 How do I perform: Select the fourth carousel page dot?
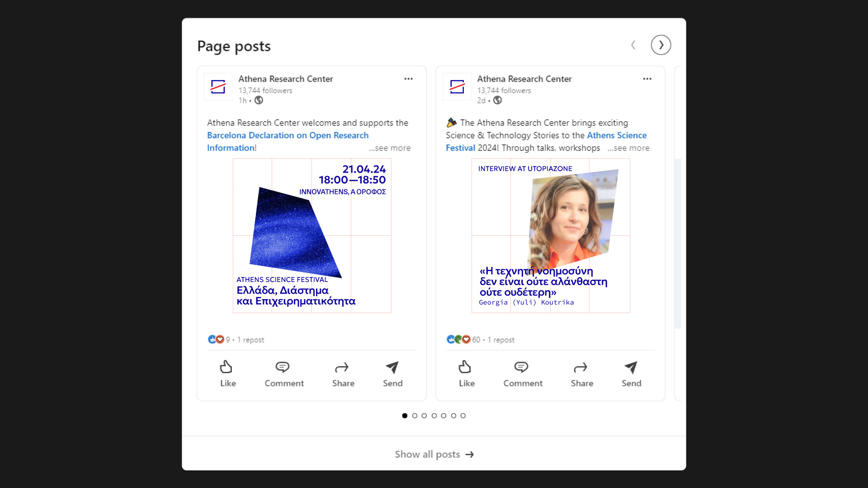pyautogui.click(x=434, y=416)
